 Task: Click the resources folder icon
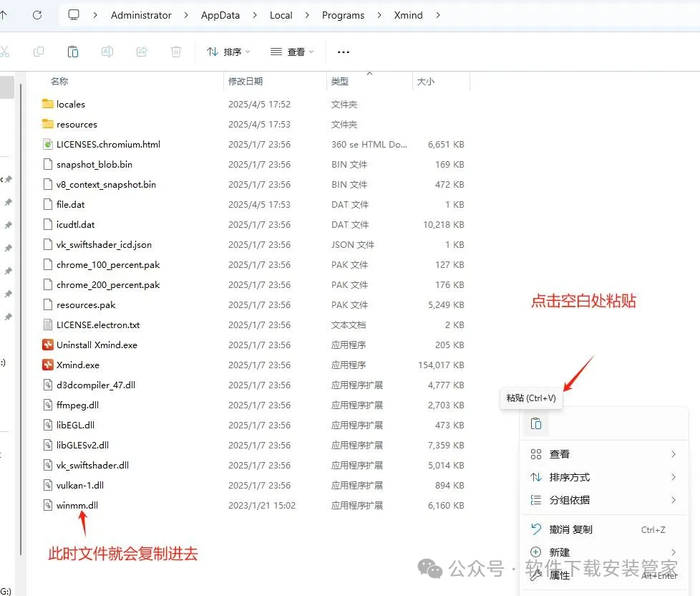(48, 124)
